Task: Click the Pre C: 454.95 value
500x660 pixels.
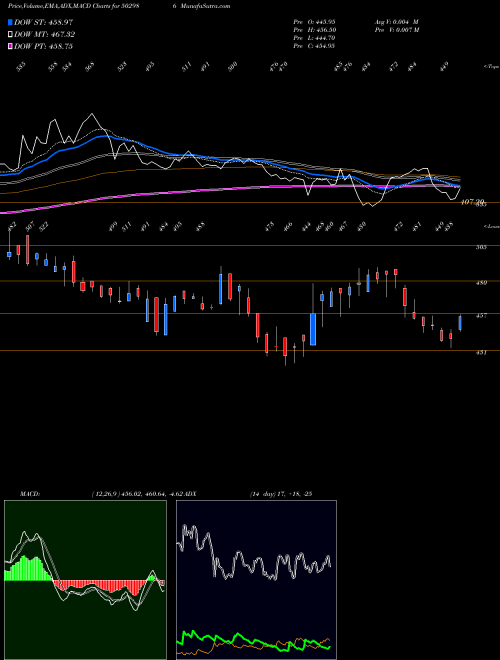Action: coord(314,46)
